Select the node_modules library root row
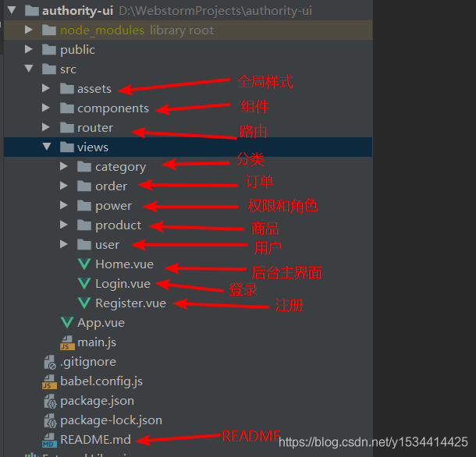This screenshot has width=476, height=457. 188,30
